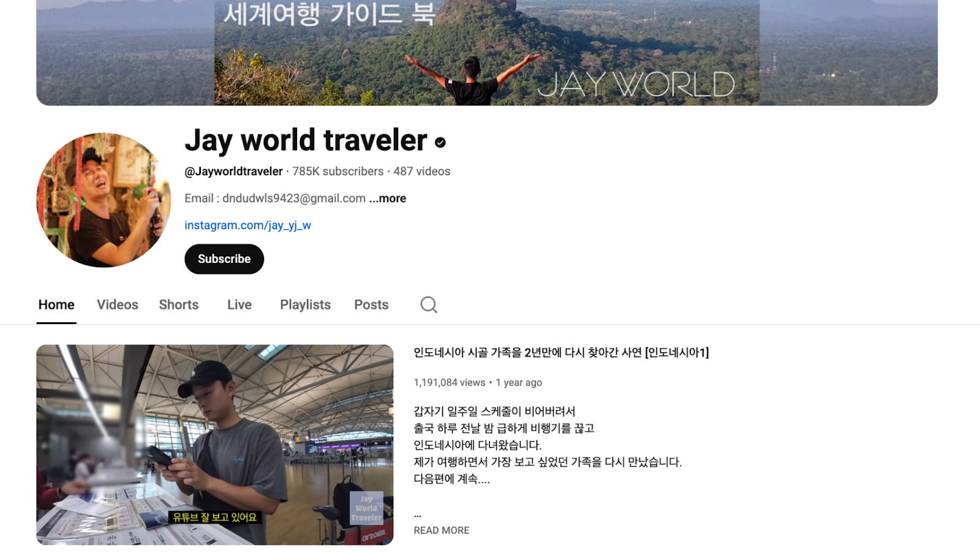This screenshot has height=552, width=980.
Task: Open the Shorts tab
Action: (x=179, y=304)
